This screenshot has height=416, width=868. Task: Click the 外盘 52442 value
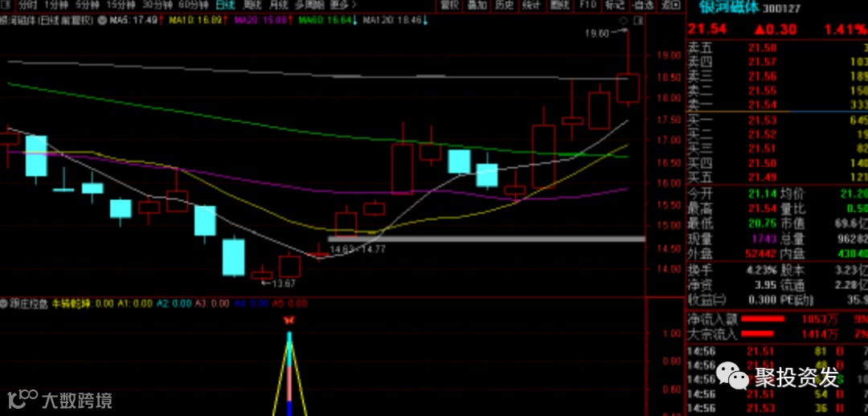[x=762, y=254]
